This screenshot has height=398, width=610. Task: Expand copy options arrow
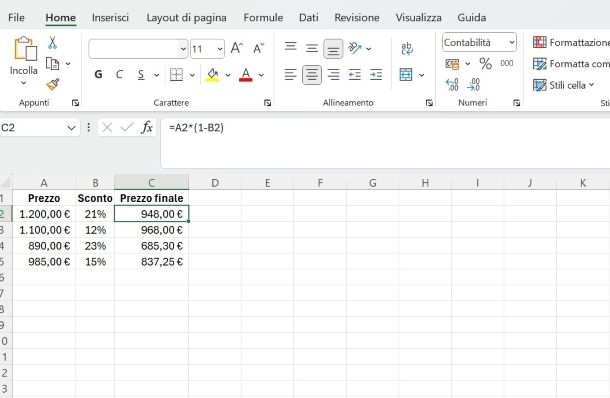click(68, 63)
